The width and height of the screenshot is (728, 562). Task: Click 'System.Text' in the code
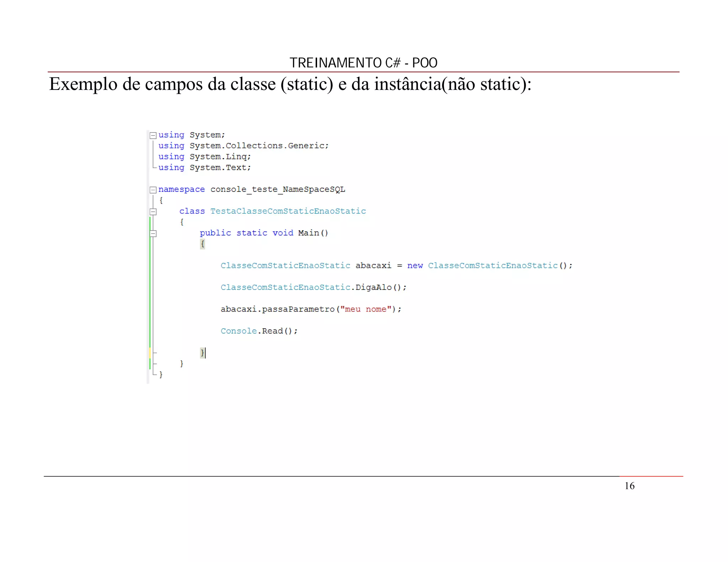pyautogui.click(x=219, y=167)
